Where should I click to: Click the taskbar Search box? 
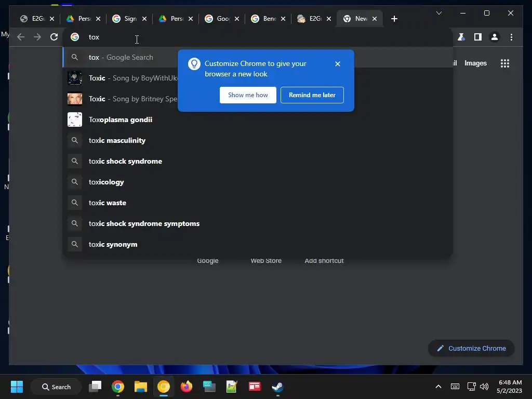pos(56,387)
